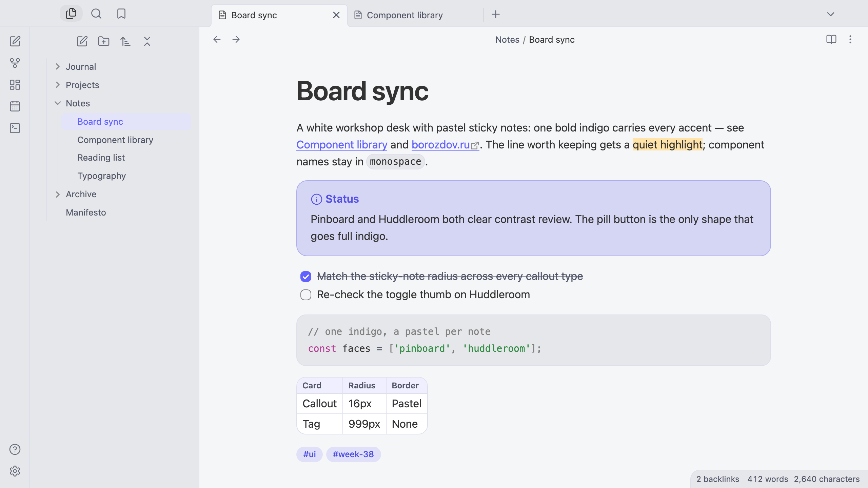Click Notes in the breadcrumb path
Image resolution: width=868 pixels, height=488 pixels.
pos(507,40)
